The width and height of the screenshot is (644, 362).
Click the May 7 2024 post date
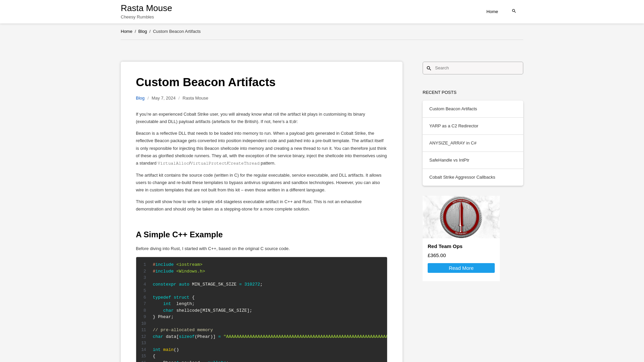163,98
